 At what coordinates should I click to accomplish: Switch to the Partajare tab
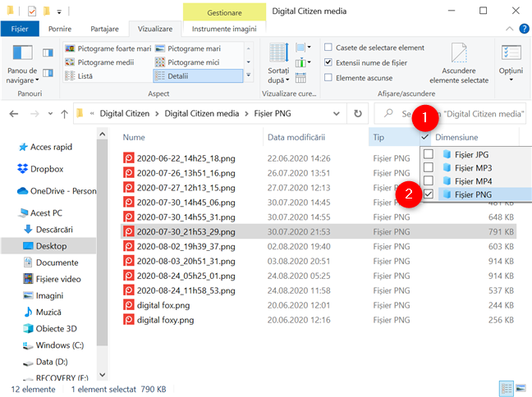pos(104,30)
